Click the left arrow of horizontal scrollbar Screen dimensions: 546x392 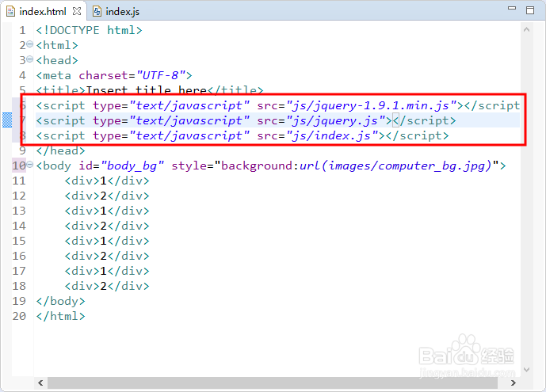click(40, 383)
